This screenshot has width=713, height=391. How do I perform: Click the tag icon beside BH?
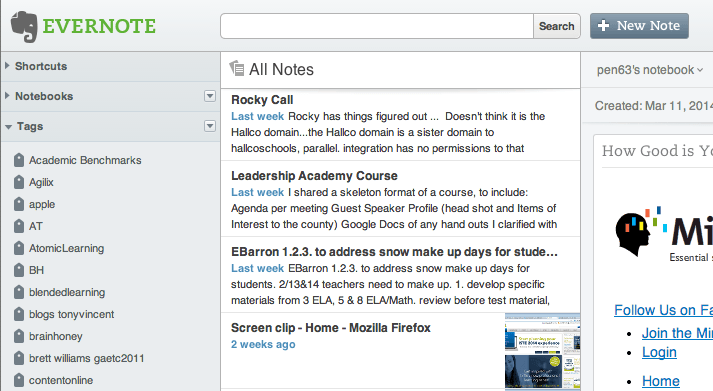point(19,270)
